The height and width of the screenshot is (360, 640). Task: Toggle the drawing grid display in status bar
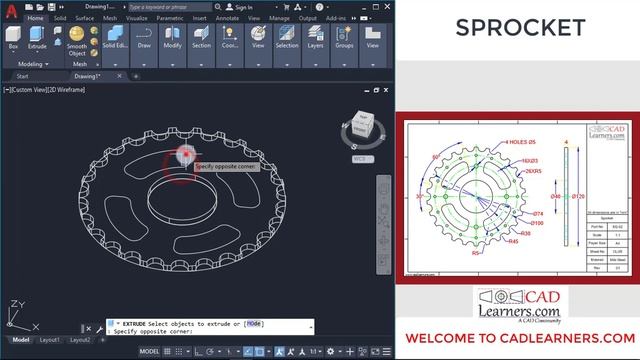pos(167,351)
